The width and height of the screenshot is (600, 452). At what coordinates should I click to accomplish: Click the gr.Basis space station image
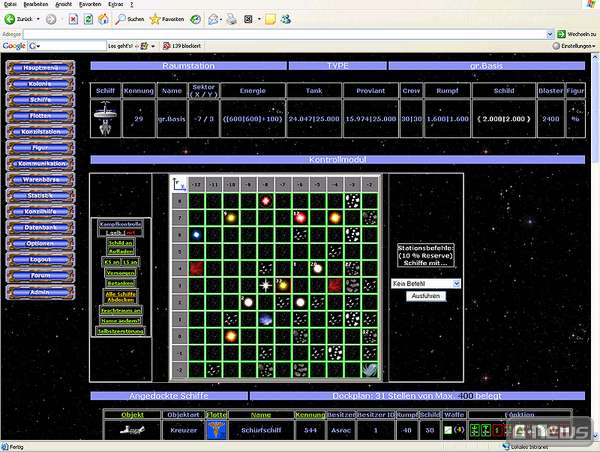click(105, 118)
